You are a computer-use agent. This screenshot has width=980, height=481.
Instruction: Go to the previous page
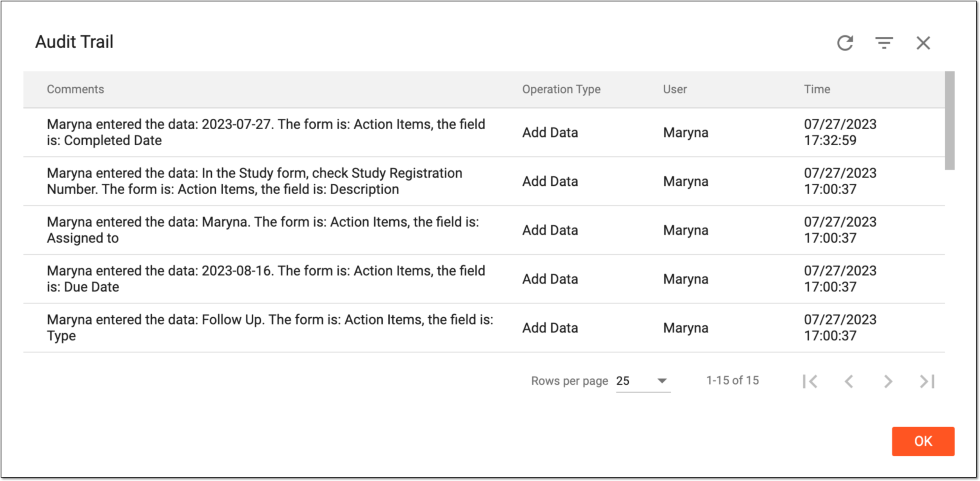coord(849,381)
